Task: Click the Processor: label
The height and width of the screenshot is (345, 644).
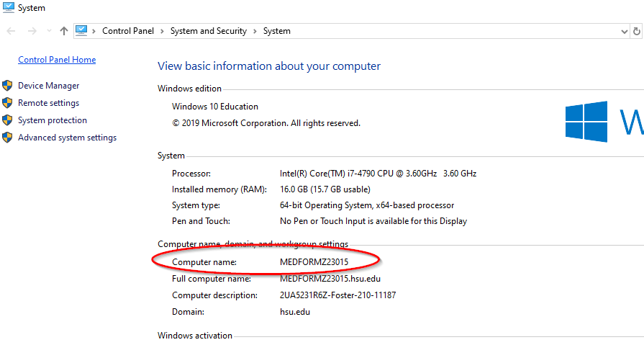Action: pos(191,174)
